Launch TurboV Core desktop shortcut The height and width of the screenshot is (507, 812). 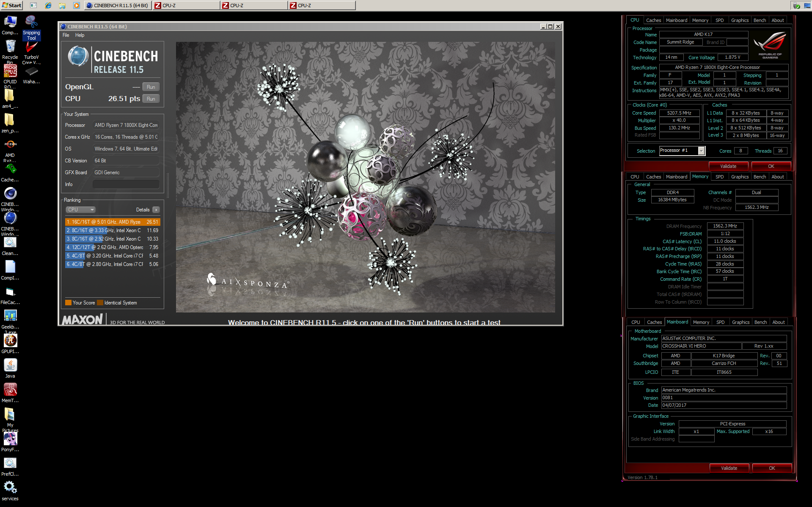[x=31, y=53]
